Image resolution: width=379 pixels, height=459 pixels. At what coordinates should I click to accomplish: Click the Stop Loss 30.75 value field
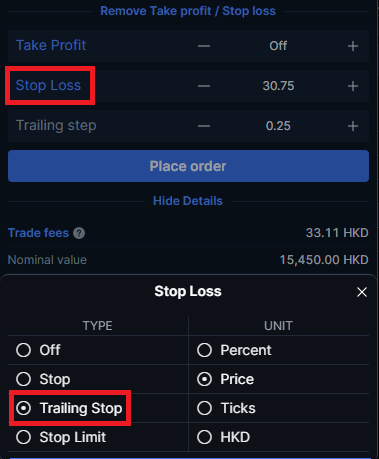click(278, 86)
